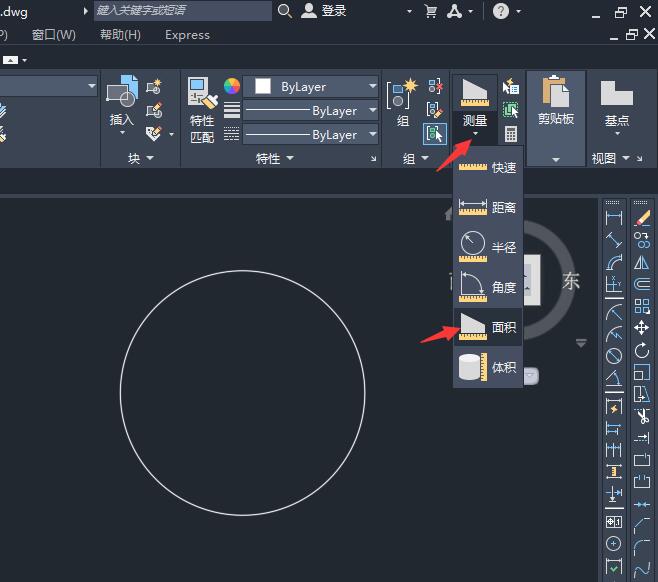Viewport: 658px width, 582px height.
Task: Select the Quick Dimension tool
Action: 614,407
